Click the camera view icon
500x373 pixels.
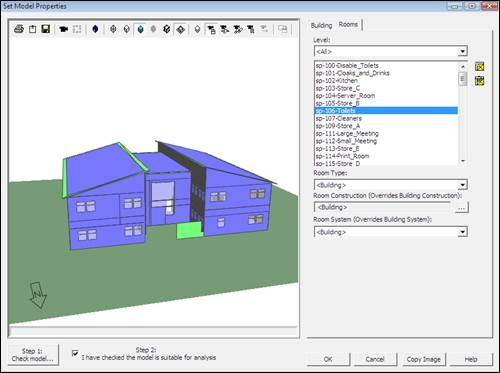coord(63,29)
